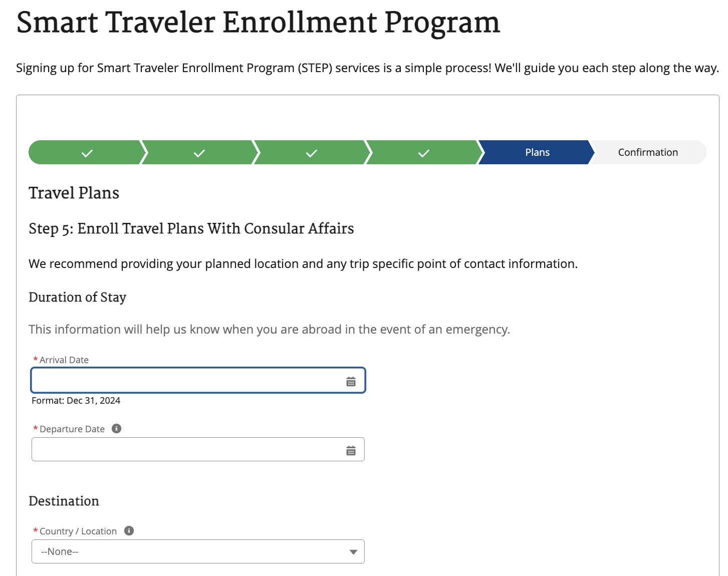Open the dropdown arrow on the --None-- selector
728x576 pixels.
(353, 551)
